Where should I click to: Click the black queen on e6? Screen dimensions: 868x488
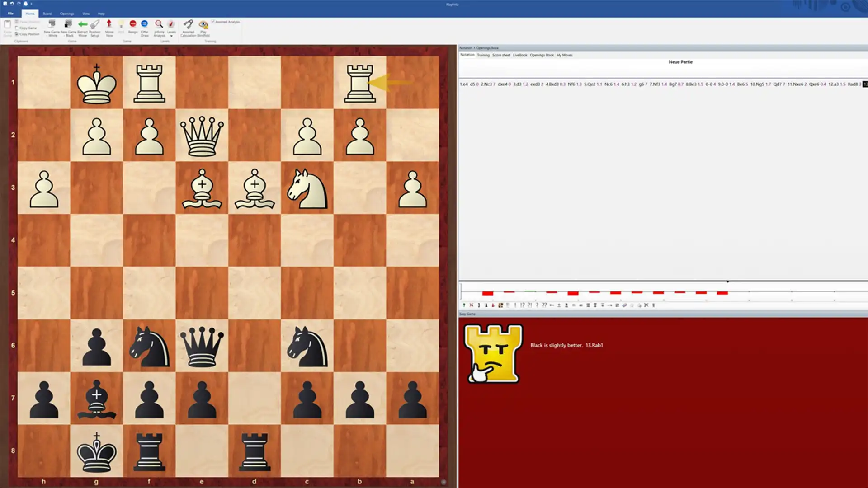202,346
